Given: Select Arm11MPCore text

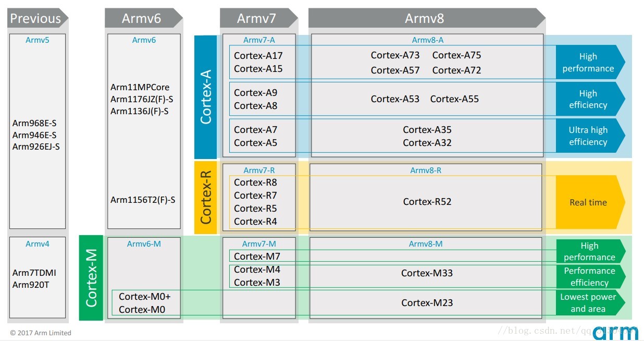Looking at the screenshot, I should click(140, 87).
